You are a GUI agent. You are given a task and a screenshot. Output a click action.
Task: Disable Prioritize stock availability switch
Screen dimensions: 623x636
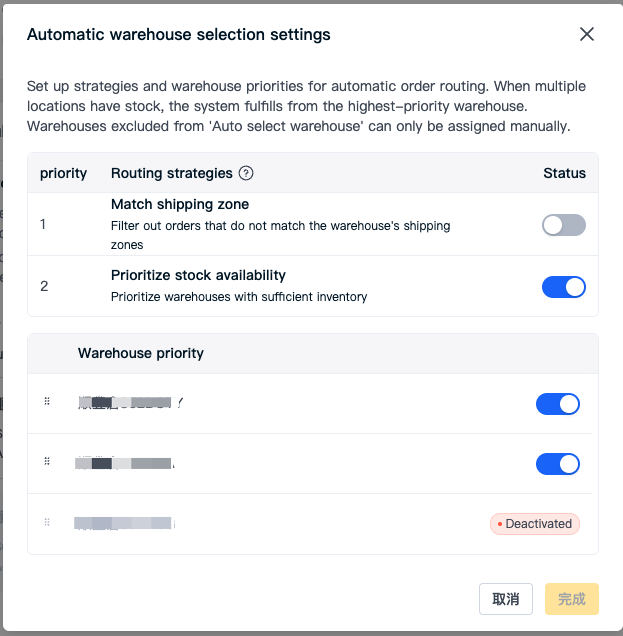(564, 287)
